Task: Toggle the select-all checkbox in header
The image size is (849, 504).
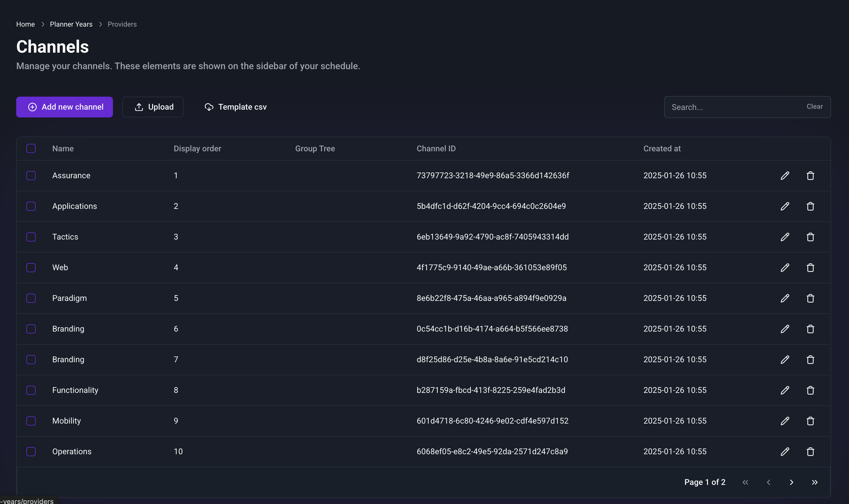Action: tap(31, 148)
